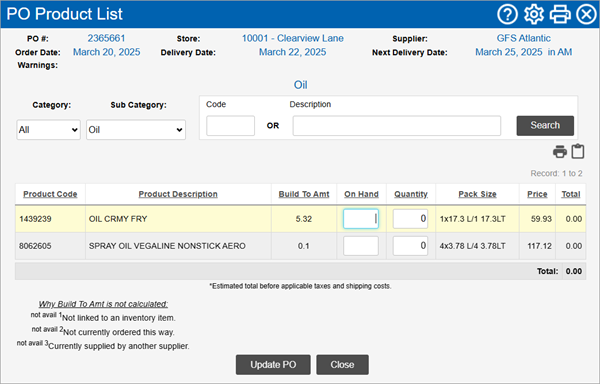
Task: Click On Hand field for SPRAY OIL VEGALINE
Action: point(361,246)
